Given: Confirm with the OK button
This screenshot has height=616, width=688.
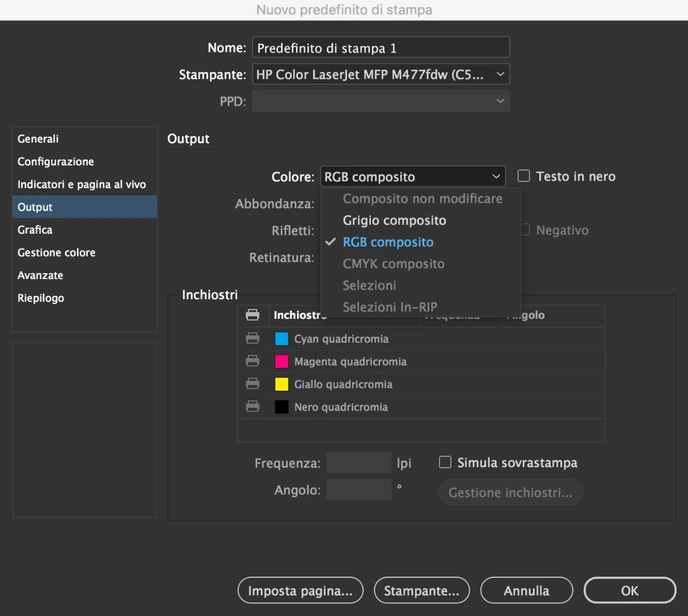Looking at the screenshot, I should click(630, 590).
